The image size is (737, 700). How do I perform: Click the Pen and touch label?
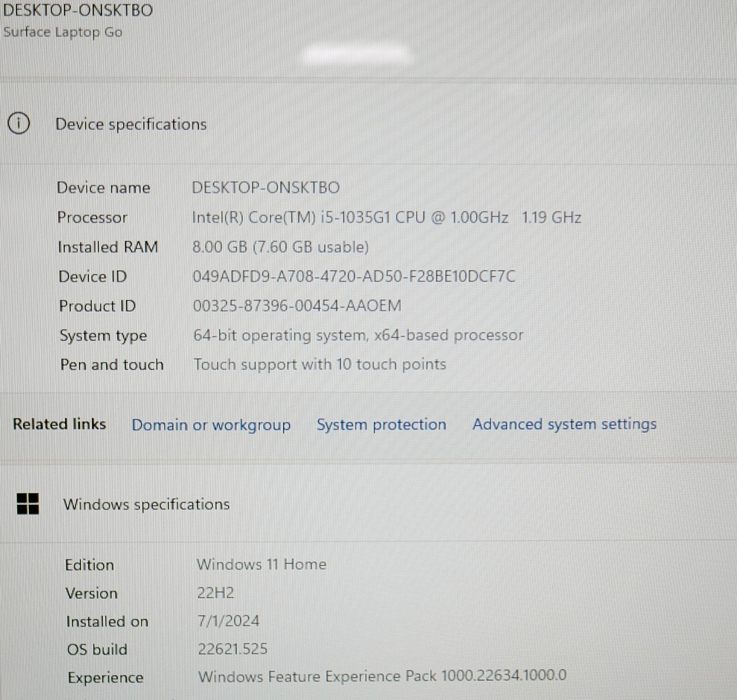click(112, 365)
